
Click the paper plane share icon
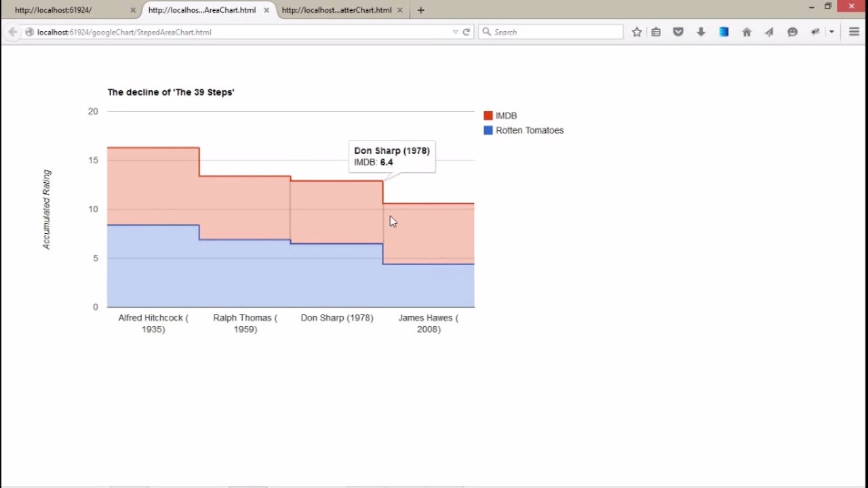769,32
